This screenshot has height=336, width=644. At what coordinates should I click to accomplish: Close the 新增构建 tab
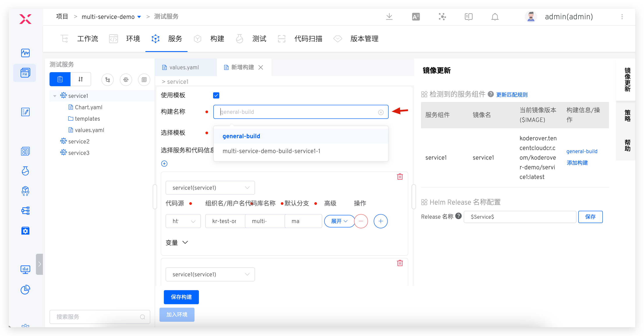(x=261, y=67)
